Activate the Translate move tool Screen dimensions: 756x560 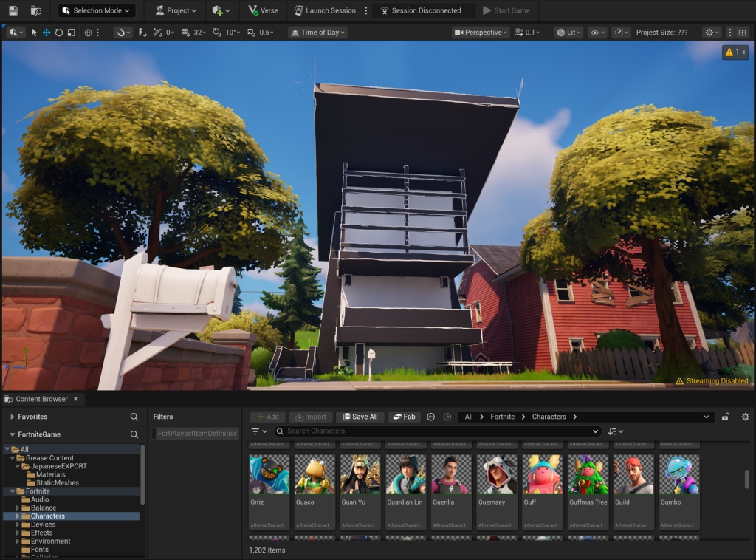tap(47, 33)
